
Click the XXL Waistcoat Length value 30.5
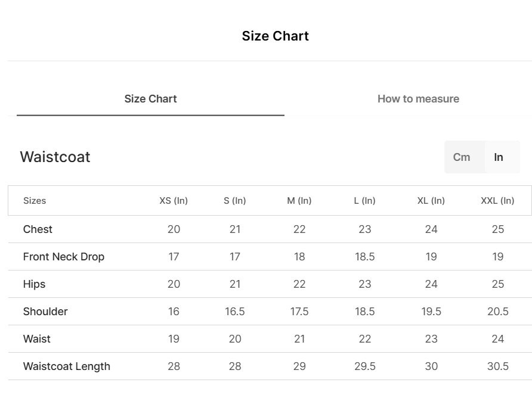498,366
